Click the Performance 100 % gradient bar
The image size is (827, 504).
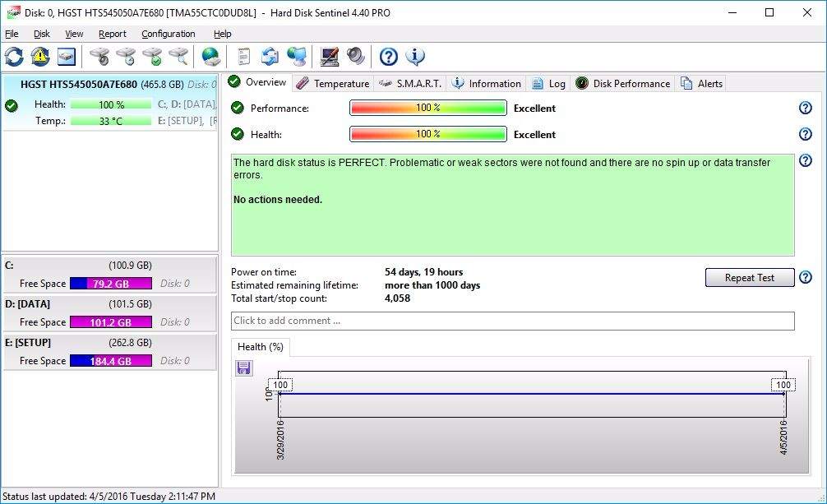[x=427, y=108]
